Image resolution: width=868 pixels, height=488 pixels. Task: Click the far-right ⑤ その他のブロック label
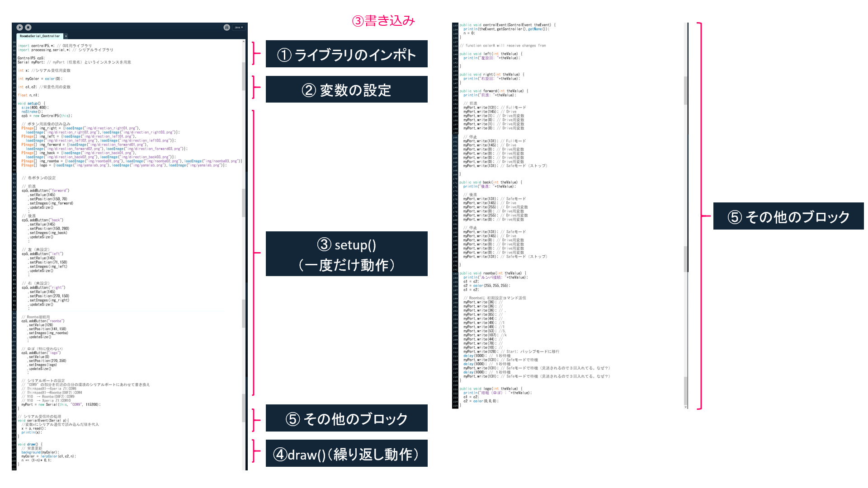tap(788, 216)
